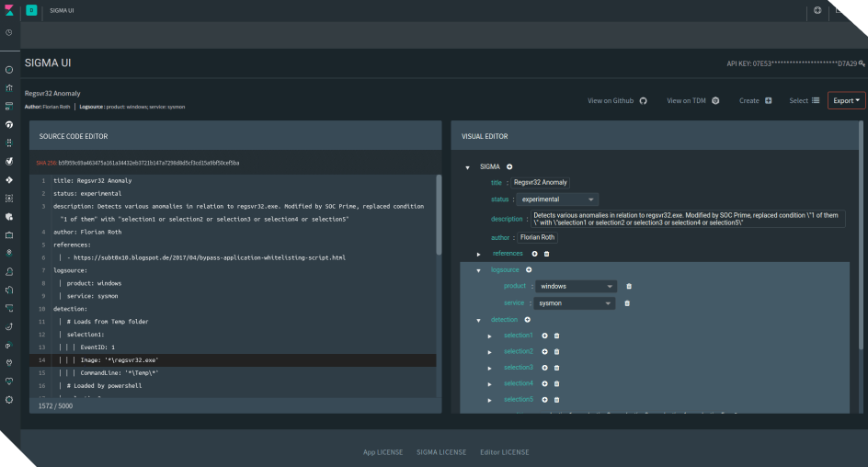Add a field next to SIGMA root
This screenshot has height=467, width=868.
509,167
